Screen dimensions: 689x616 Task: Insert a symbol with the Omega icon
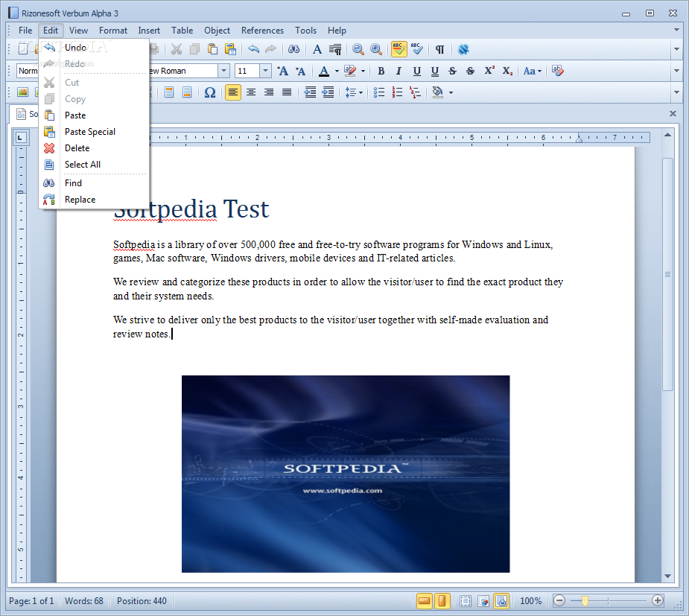click(x=210, y=92)
